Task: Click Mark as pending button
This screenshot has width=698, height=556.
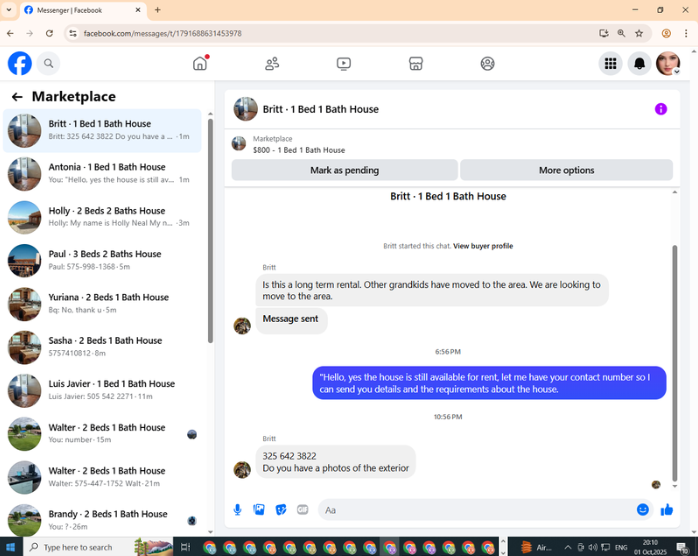Action: coord(345,170)
